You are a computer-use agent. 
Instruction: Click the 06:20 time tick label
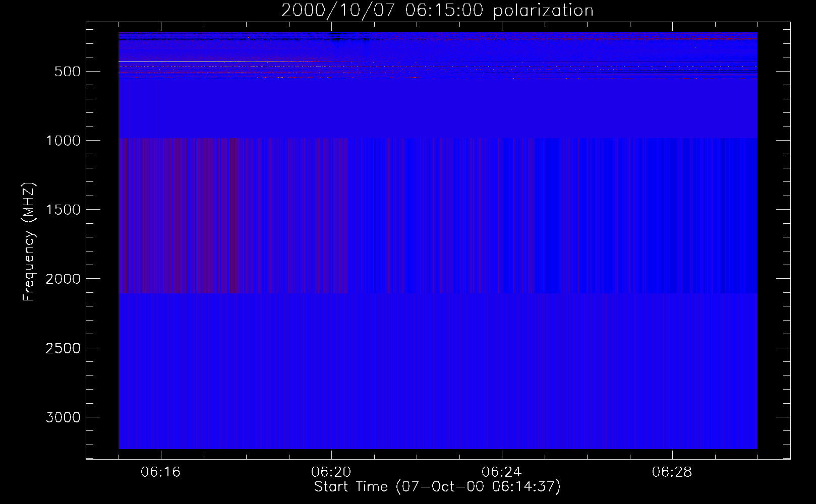(x=331, y=472)
